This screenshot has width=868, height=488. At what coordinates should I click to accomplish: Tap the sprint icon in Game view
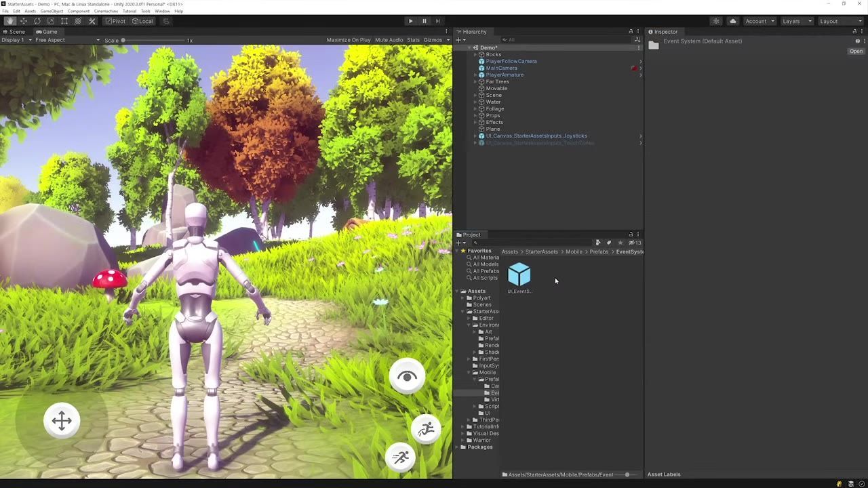[x=400, y=457]
